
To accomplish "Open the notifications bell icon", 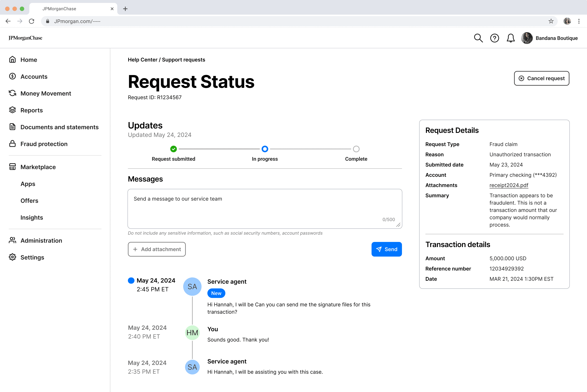I will 510,38.
